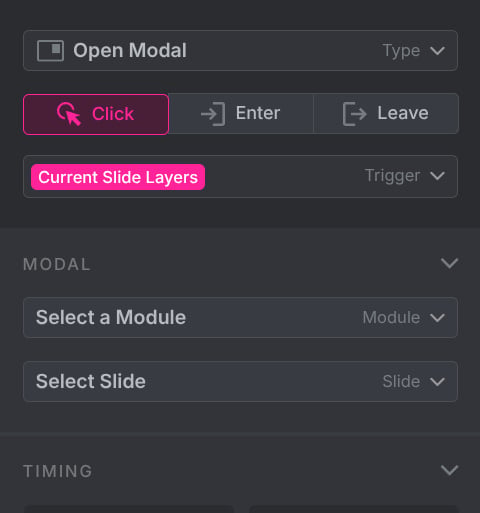
Task: Click the chevron beside Module label
Action: [437, 318]
